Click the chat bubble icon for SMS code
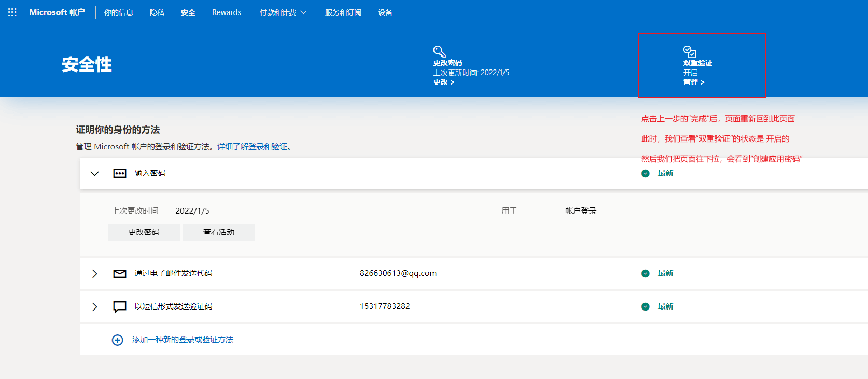The width and height of the screenshot is (868, 379). pos(120,307)
